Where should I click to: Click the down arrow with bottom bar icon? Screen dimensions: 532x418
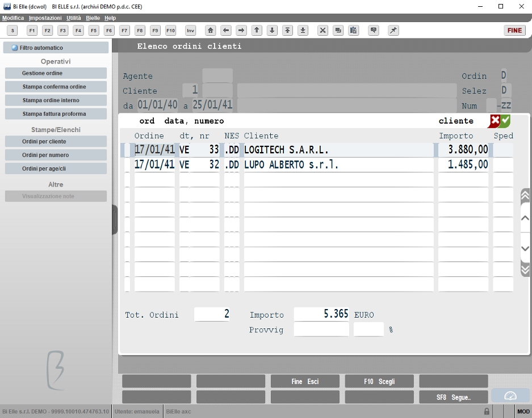click(303, 31)
